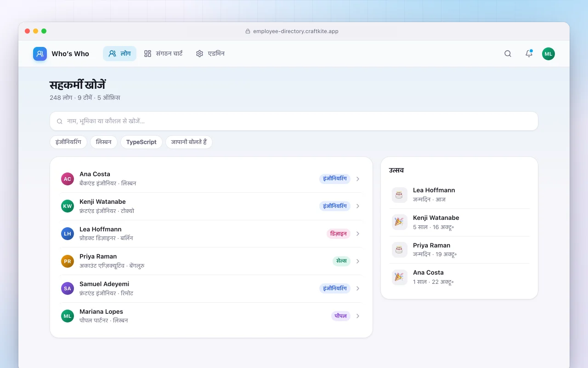Click the डिज़ाइन tag on Lea Hoffmann row

coord(339,234)
